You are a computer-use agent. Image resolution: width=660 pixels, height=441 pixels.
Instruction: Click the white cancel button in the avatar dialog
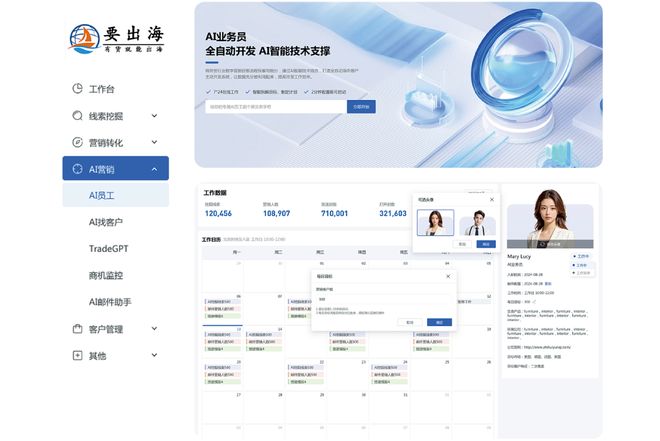pyautogui.click(x=462, y=244)
